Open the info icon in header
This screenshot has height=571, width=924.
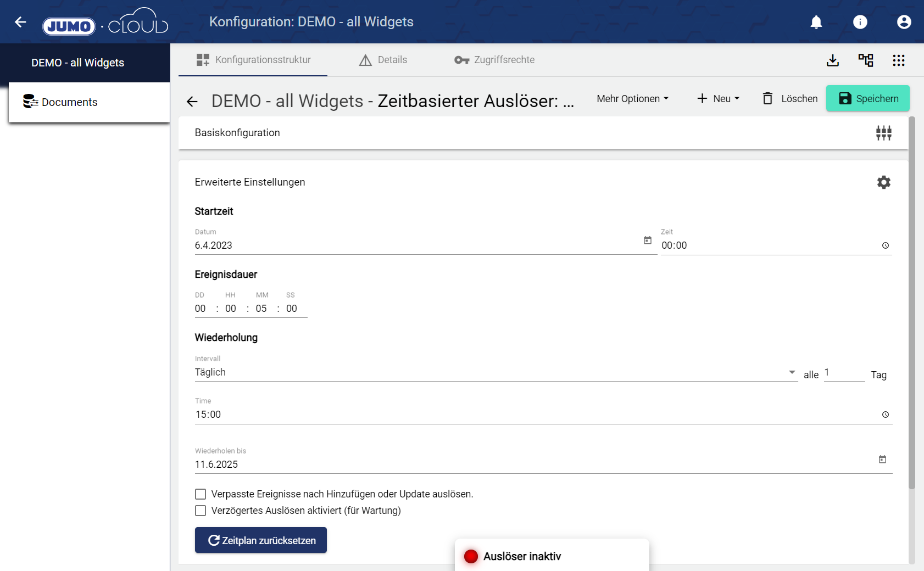pos(860,22)
